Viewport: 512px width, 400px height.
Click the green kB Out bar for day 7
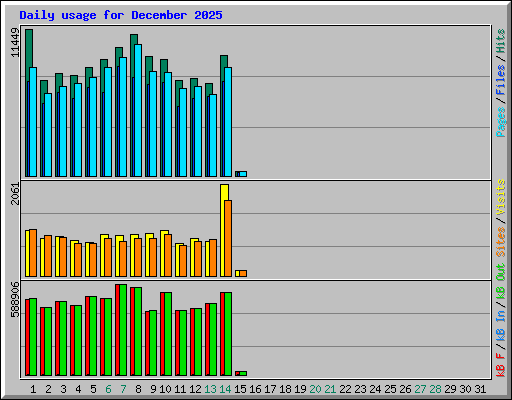(123, 330)
